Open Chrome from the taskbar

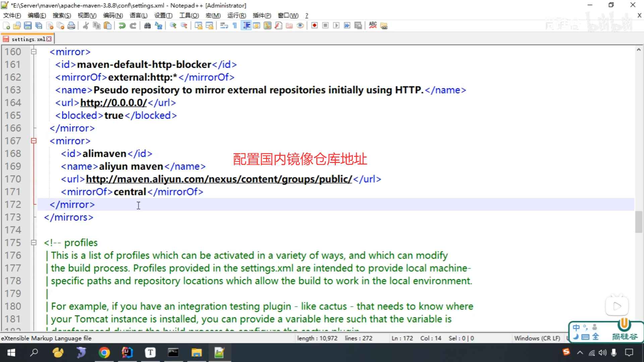[104, 353]
